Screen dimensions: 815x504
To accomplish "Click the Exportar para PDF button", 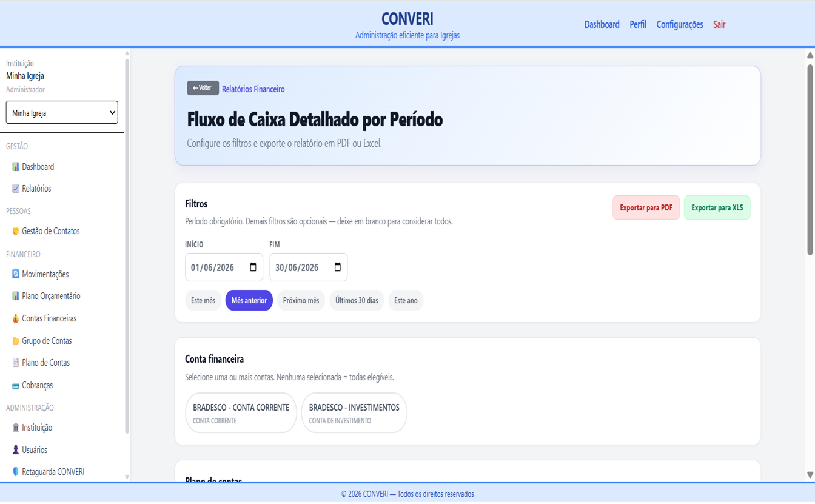I will point(646,207).
